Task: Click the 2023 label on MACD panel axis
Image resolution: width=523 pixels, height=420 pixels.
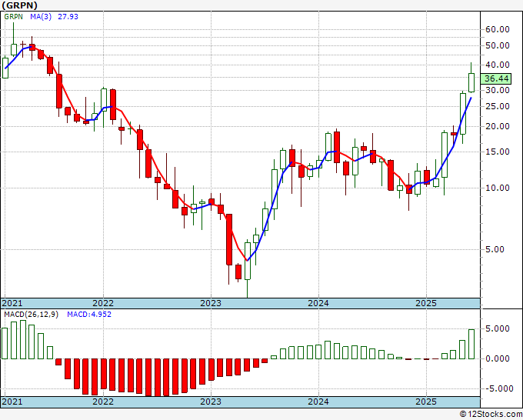Action: [x=211, y=402]
